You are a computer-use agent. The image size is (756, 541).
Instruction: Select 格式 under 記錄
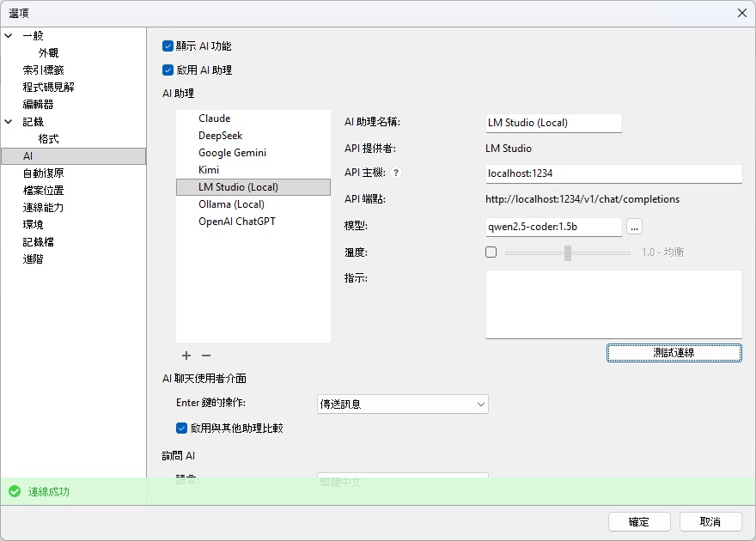tap(48, 139)
